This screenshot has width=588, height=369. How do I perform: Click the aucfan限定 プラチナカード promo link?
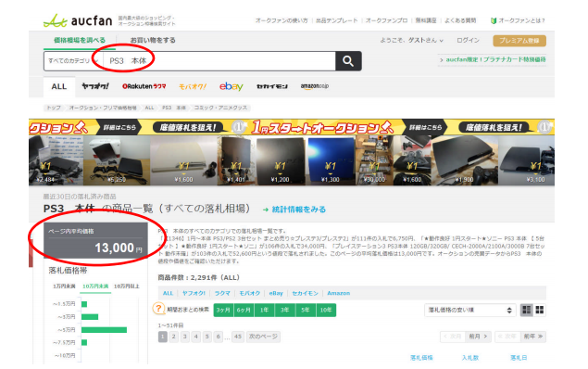pyautogui.click(x=494, y=59)
